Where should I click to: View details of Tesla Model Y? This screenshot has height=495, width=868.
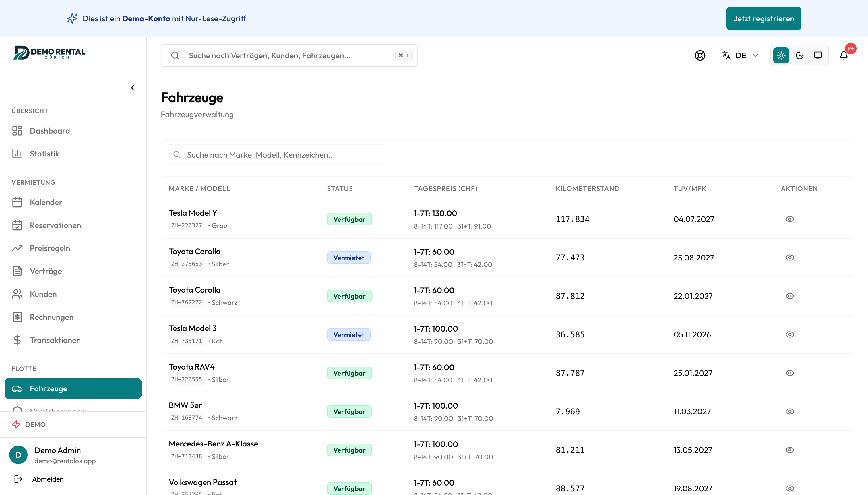pos(790,219)
